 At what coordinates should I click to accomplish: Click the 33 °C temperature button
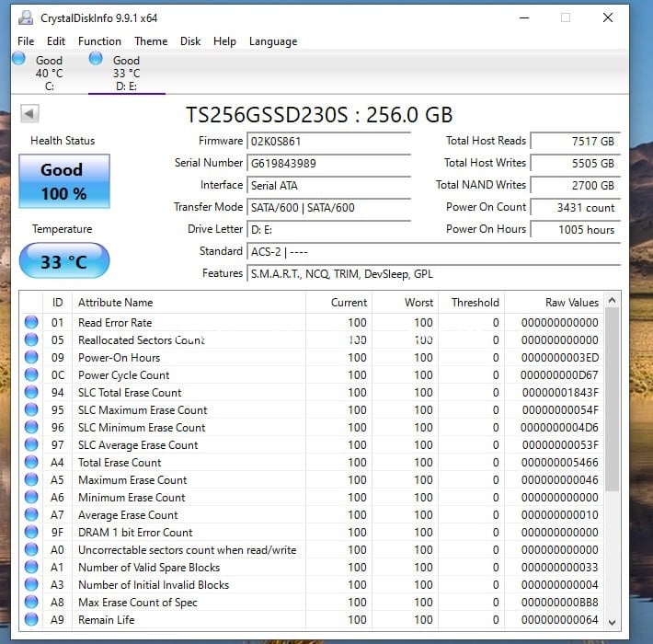coord(64,260)
